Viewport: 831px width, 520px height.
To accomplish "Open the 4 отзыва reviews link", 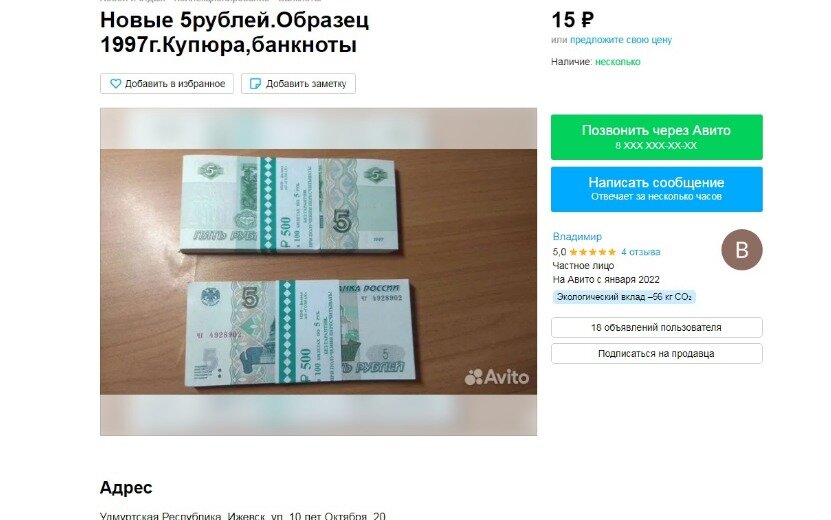I will [x=641, y=252].
